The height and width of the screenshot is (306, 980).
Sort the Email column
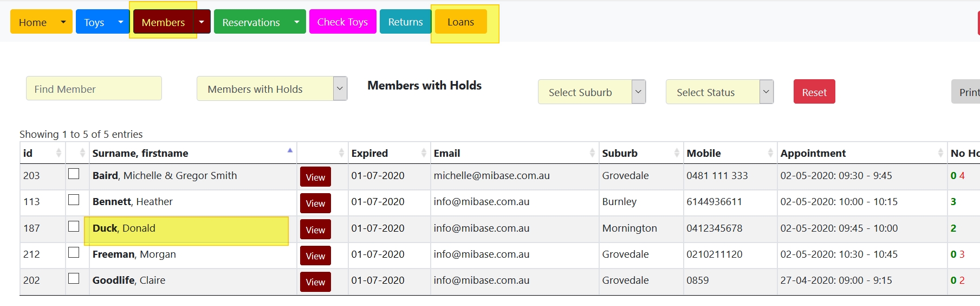592,154
